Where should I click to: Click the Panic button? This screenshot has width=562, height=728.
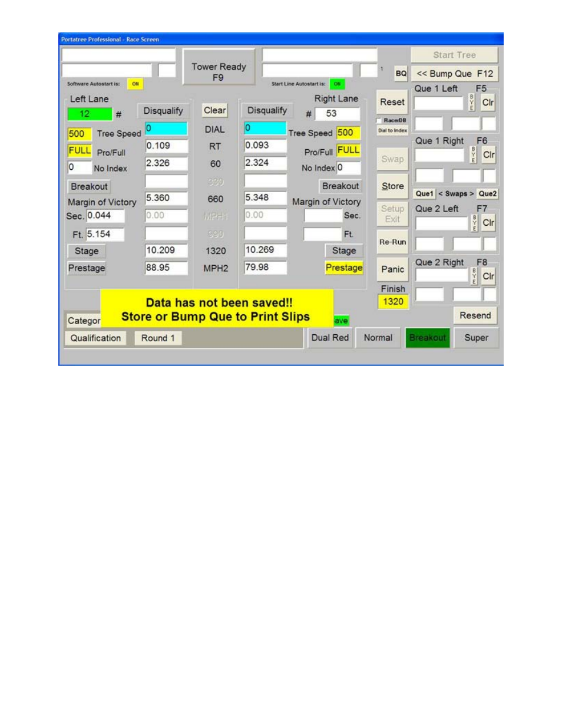(392, 269)
